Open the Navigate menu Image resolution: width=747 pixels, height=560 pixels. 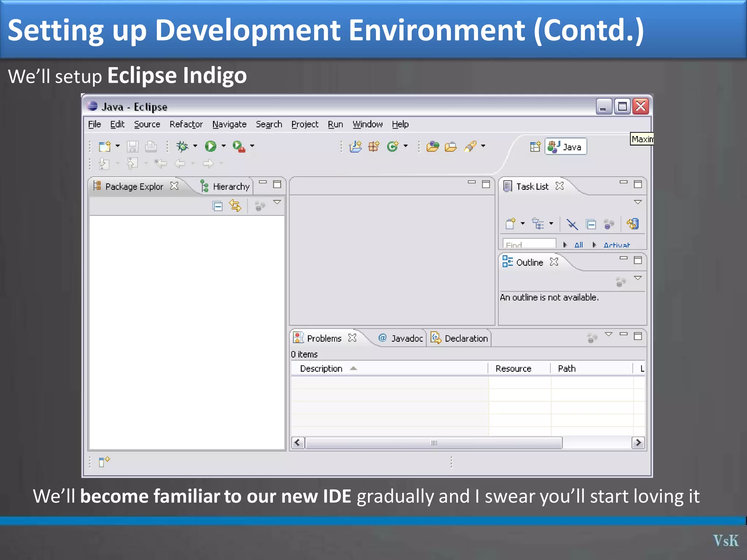[229, 124]
